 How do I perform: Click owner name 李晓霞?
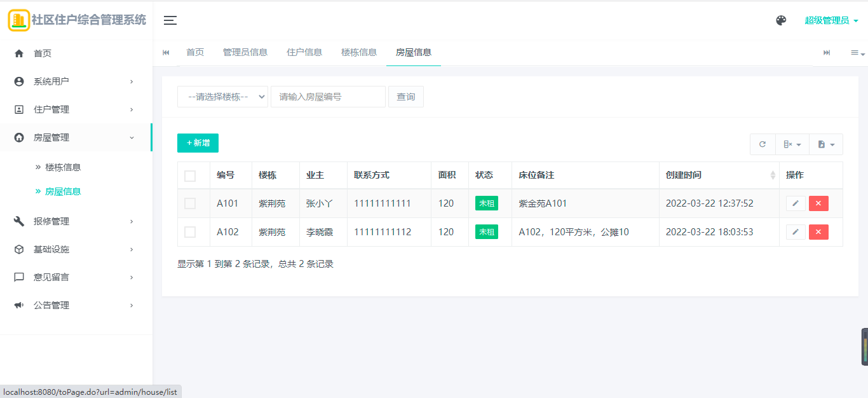(320, 232)
